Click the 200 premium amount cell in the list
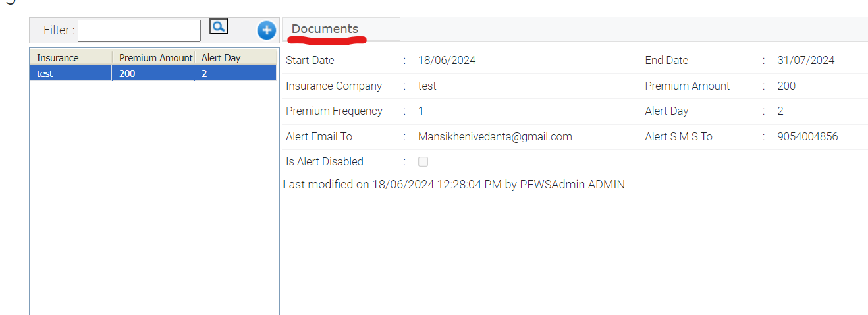The height and width of the screenshot is (315, 868). pos(153,74)
